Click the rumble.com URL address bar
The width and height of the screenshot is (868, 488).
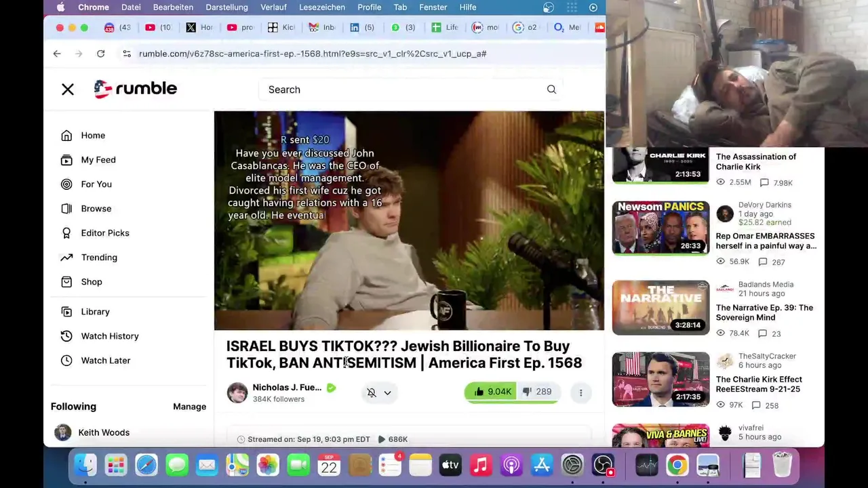[313, 54]
